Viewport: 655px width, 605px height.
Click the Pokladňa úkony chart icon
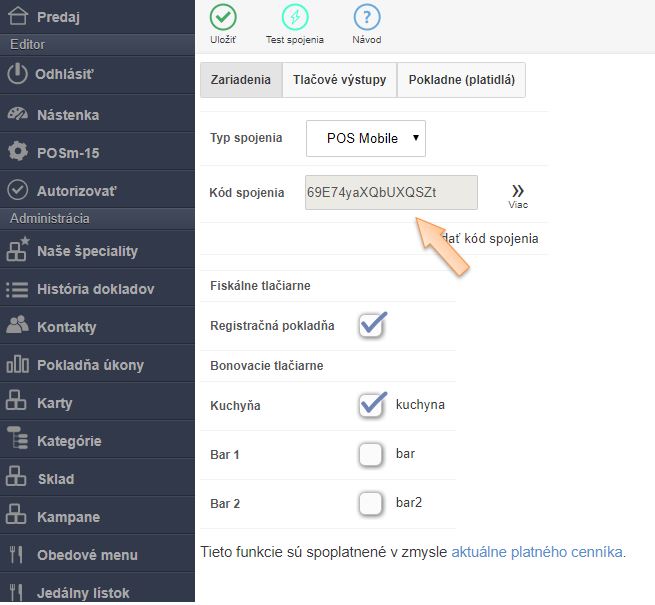[17, 364]
